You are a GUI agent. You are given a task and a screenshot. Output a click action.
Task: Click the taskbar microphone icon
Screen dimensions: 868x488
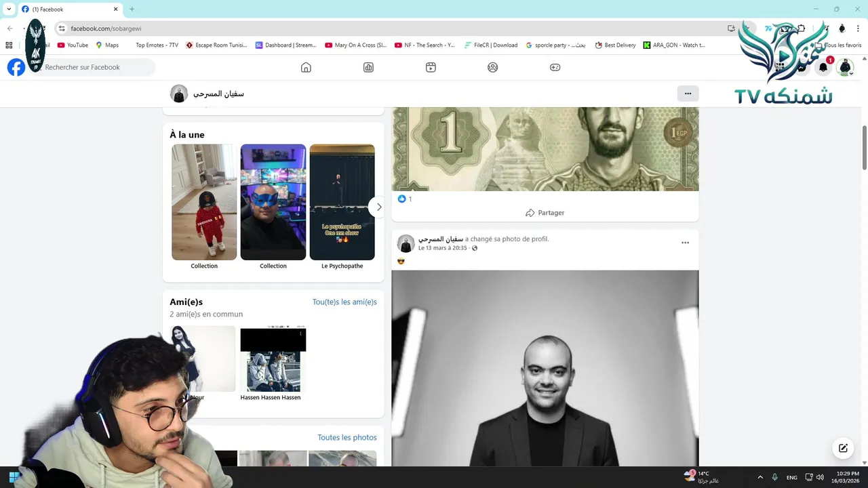click(x=774, y=477)
